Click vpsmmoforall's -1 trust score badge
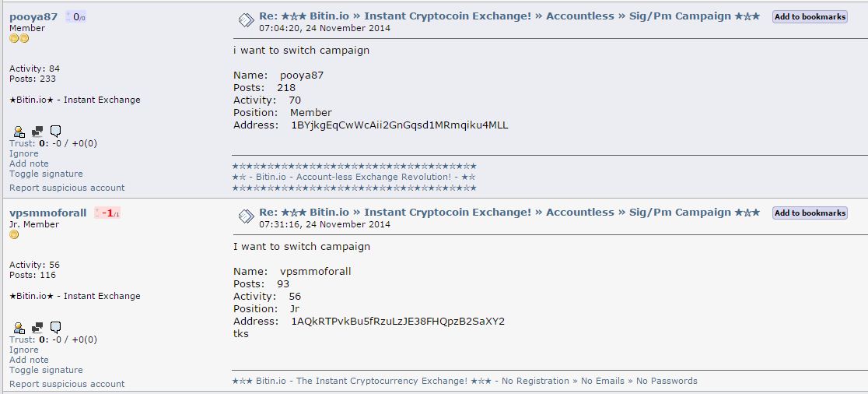Viewport: 868px width, 394px height. (107, 213)
